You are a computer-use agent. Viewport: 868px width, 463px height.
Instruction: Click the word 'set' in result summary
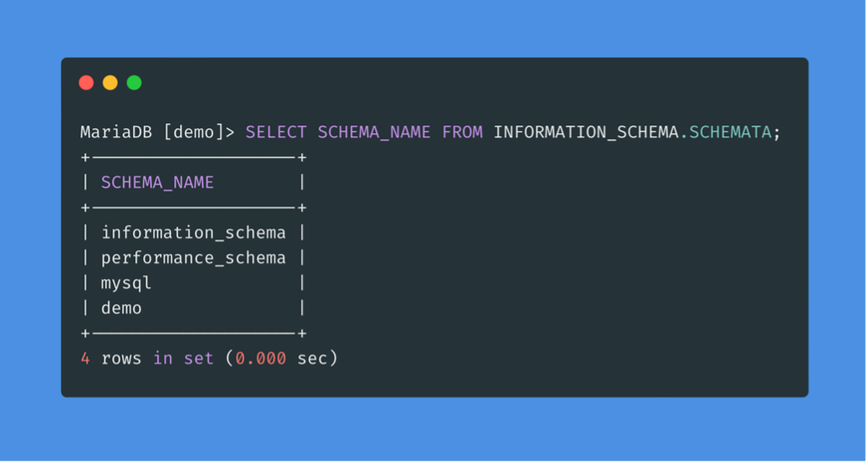click(x=199, y=358)
